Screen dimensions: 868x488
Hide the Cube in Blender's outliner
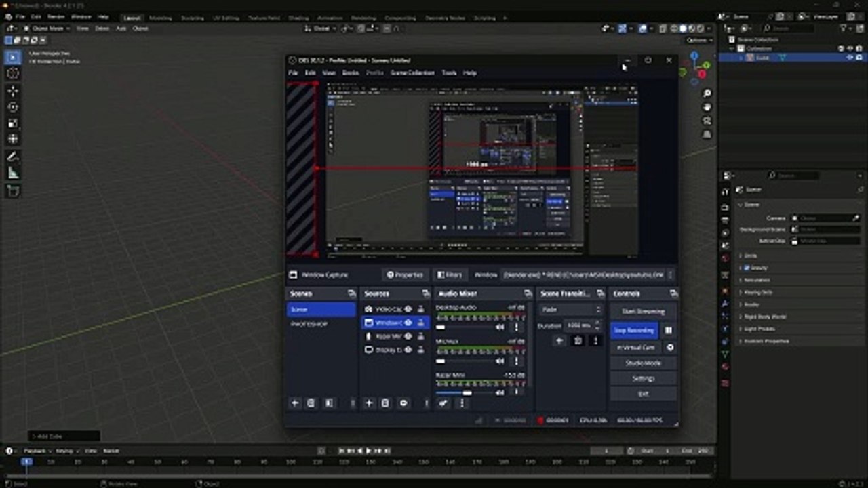pyautogui.click(x=850, y=58)
